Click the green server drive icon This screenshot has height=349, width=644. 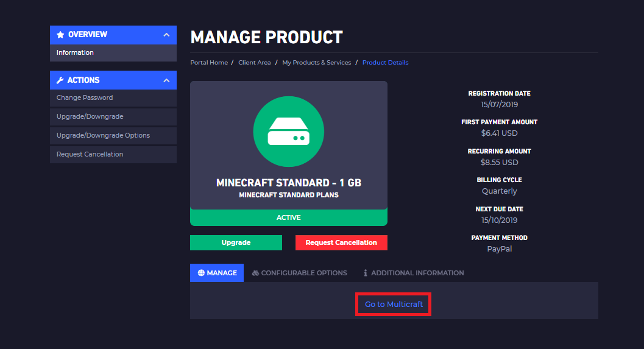point(289,132)
